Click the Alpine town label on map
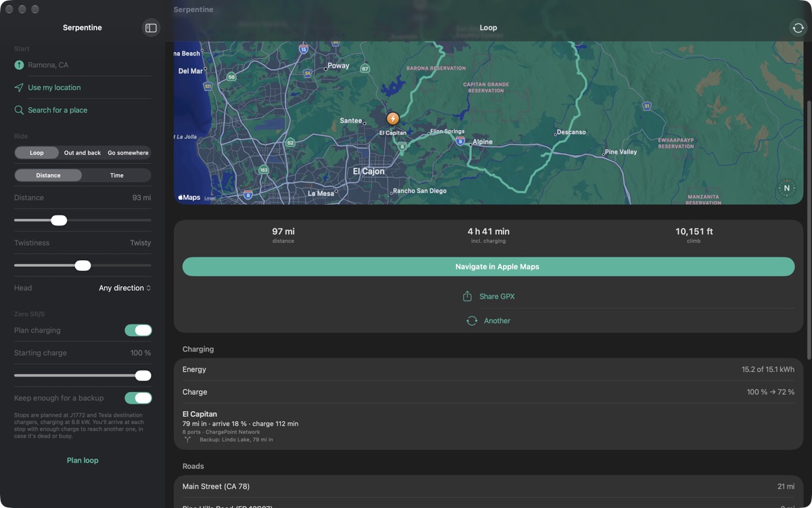 coord(482,142)
